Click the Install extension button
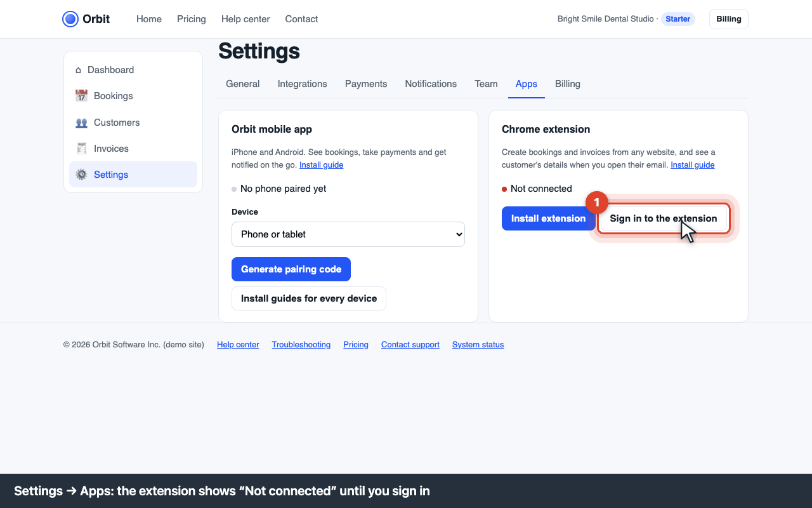 pos(549,218)
